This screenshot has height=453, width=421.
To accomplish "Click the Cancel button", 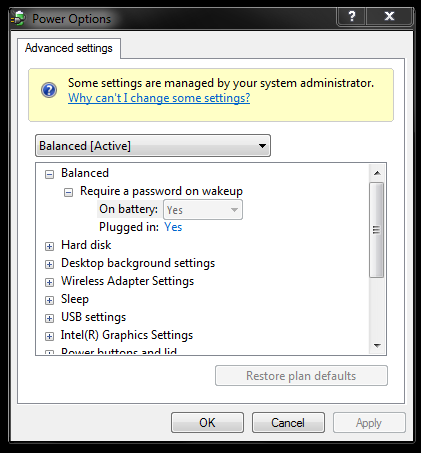I will click(288, 423).
